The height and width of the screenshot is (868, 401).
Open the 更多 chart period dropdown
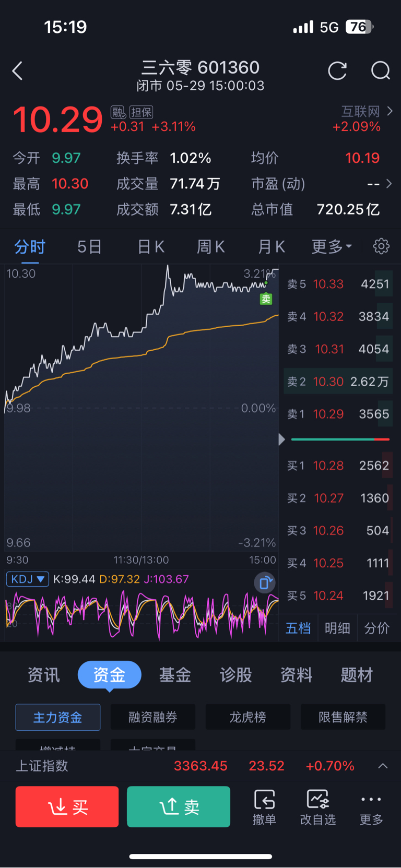pyautogui.click(x=332, y=246)
